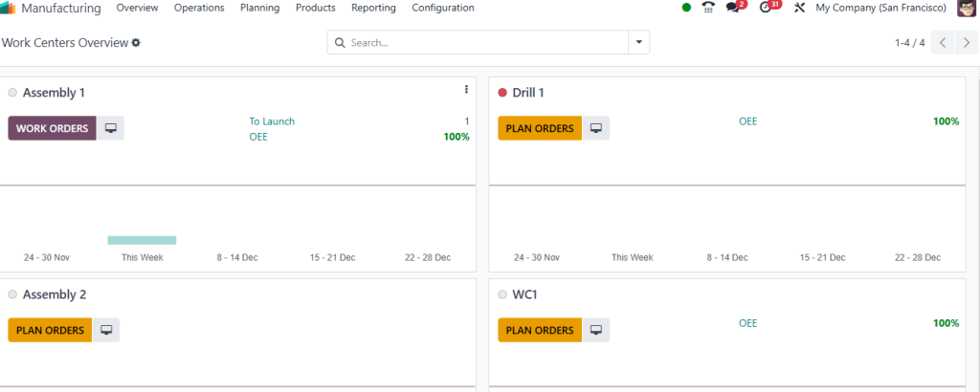Open the activities clock icon

point(765,8)
